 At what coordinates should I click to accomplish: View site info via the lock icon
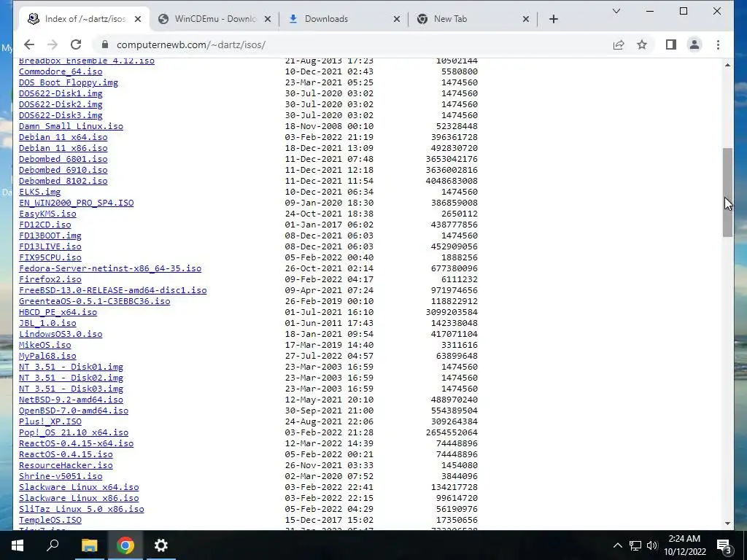coord(105,44)
